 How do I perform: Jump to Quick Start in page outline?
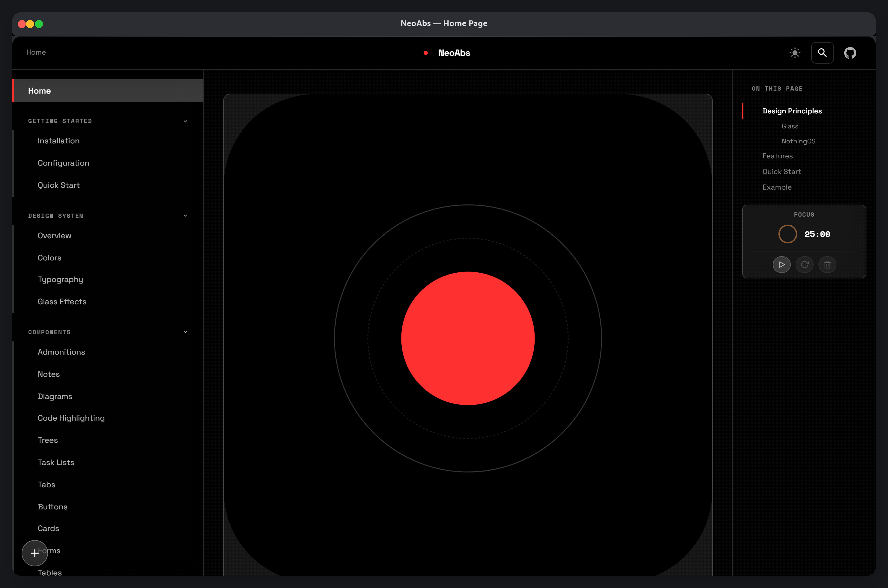[x=781, y=172]
